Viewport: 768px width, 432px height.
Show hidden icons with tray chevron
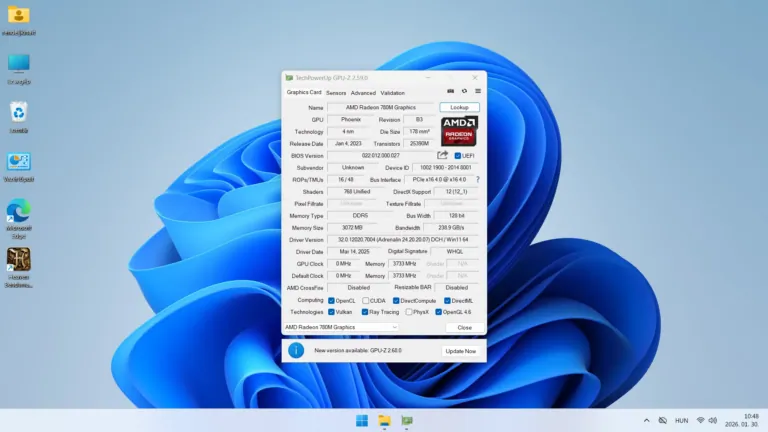point(647,421)
